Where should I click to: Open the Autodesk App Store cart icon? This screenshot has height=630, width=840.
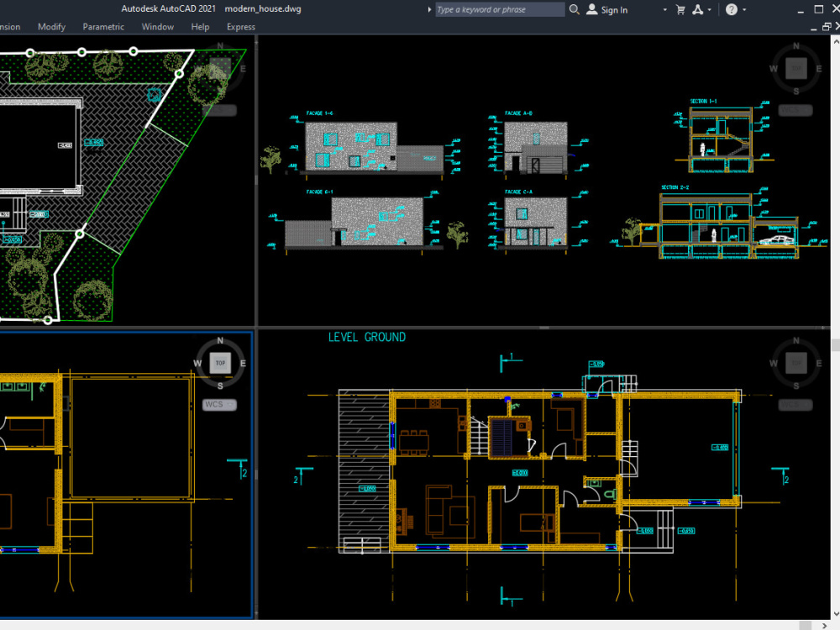coord(680,9)
